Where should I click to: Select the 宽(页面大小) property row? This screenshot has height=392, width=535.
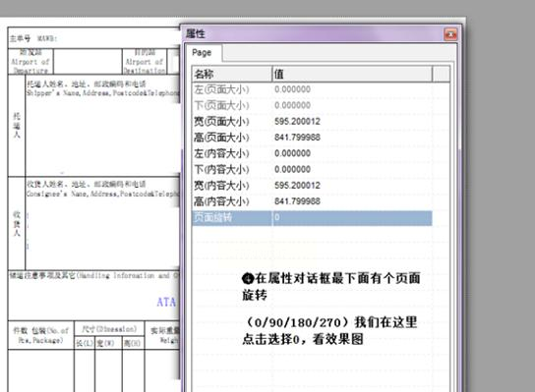(x=312, y=122)
